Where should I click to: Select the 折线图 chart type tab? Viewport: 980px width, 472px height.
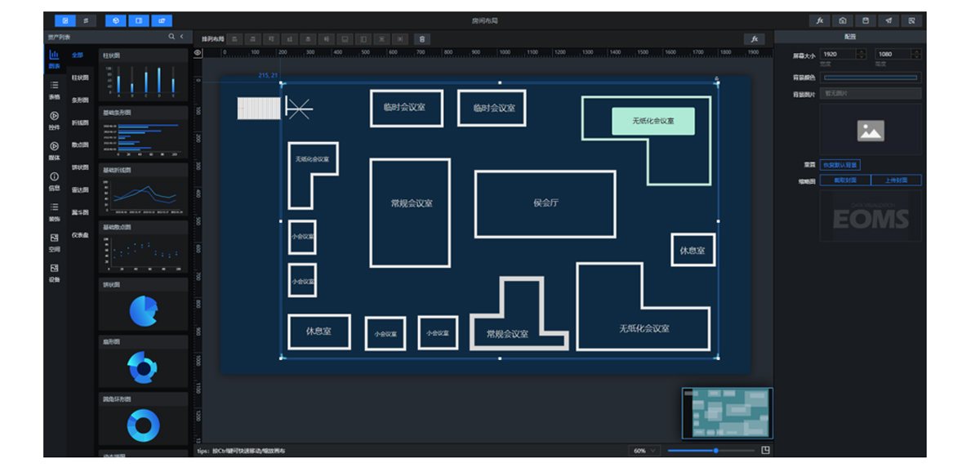tap(79, 122)
